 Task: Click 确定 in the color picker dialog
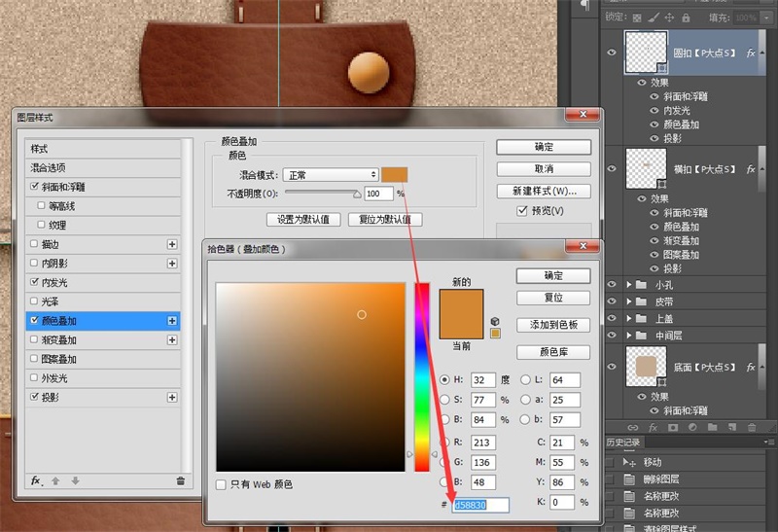tap(553, 276)
